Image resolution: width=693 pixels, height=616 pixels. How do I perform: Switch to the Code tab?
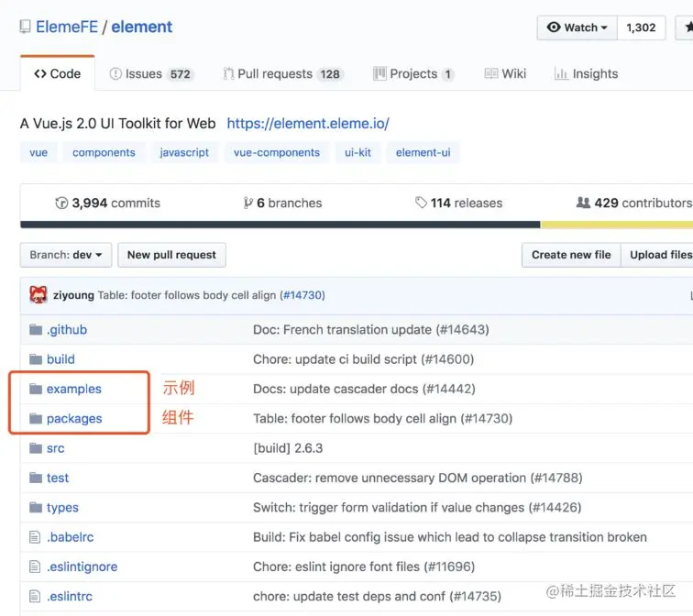click(x=58, y=73)
